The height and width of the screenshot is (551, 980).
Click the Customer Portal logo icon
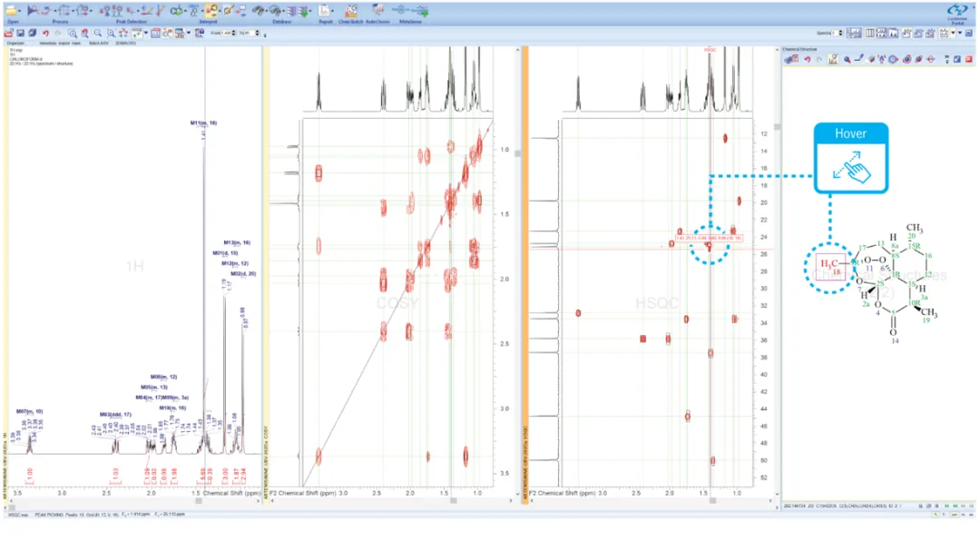957,11
